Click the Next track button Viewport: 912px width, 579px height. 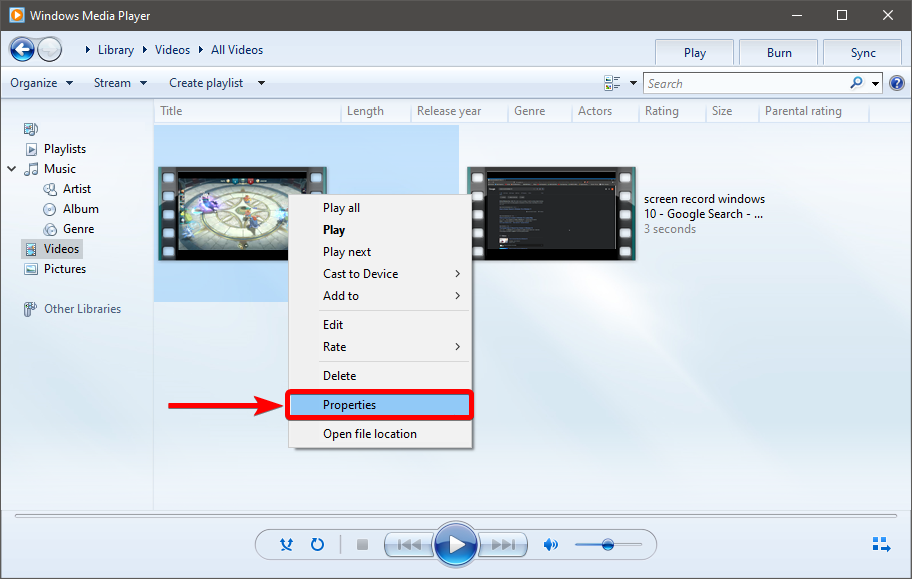click(504, 545)
